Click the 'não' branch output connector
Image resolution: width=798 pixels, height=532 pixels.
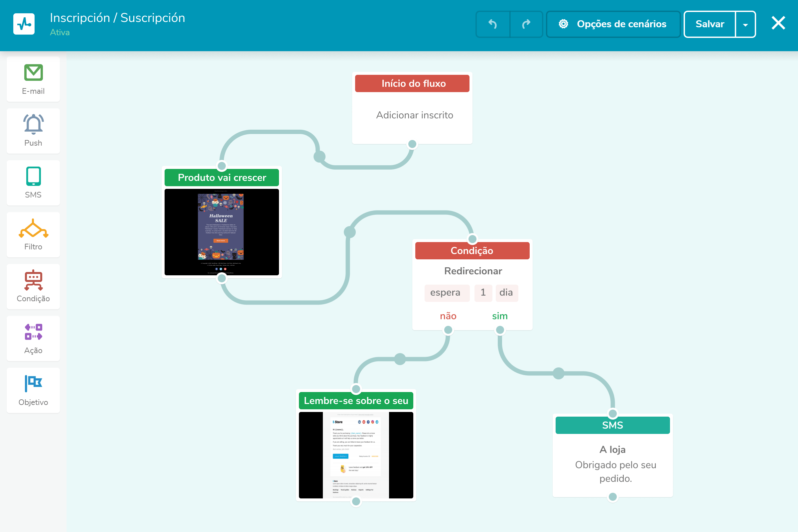448,330
